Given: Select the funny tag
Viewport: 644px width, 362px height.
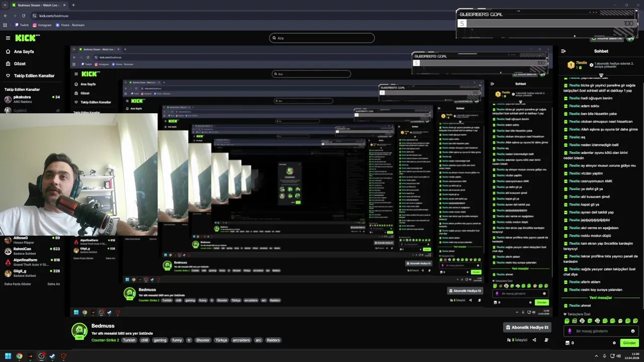Looking at the screenshot, I should pos(177,340).
